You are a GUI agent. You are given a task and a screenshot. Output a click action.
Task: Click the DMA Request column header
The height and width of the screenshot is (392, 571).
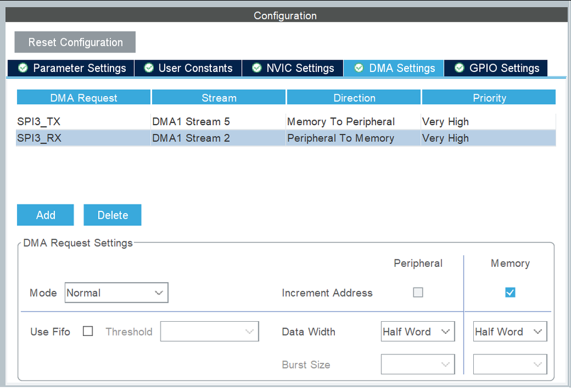[84, 98]
